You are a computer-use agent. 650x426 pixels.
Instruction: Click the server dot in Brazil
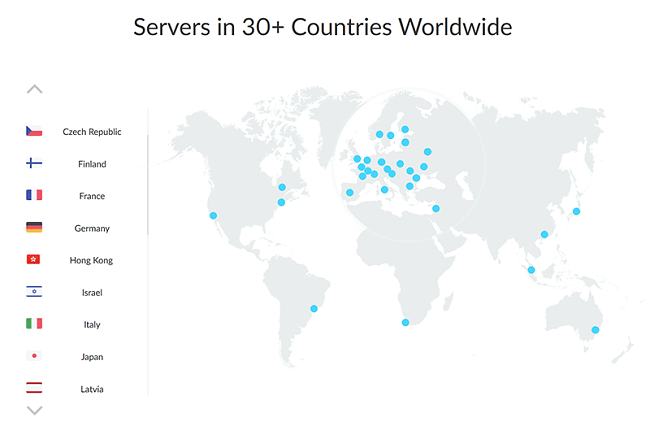point(314,308)
